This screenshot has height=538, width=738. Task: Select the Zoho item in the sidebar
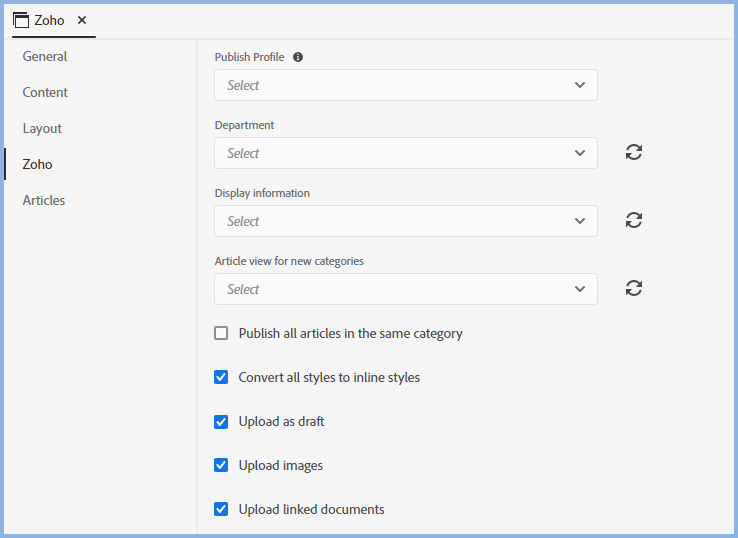[x=38, y=164]
